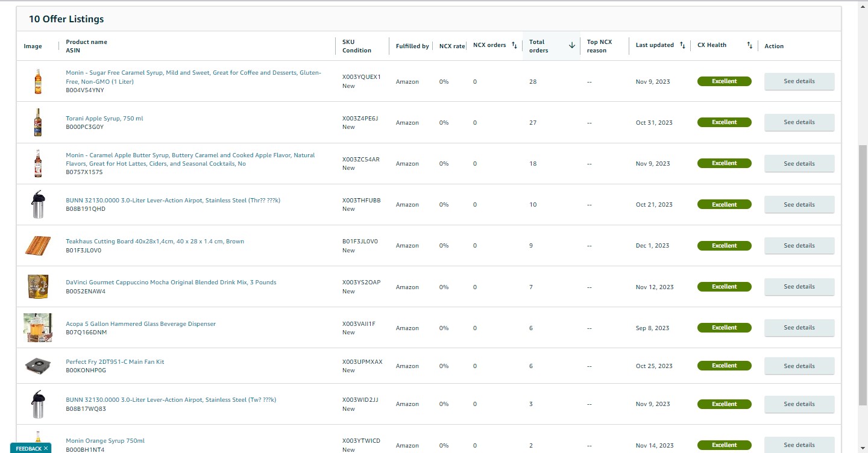Click the Oct 25, 2023 date cell

[x=654, y=366]
